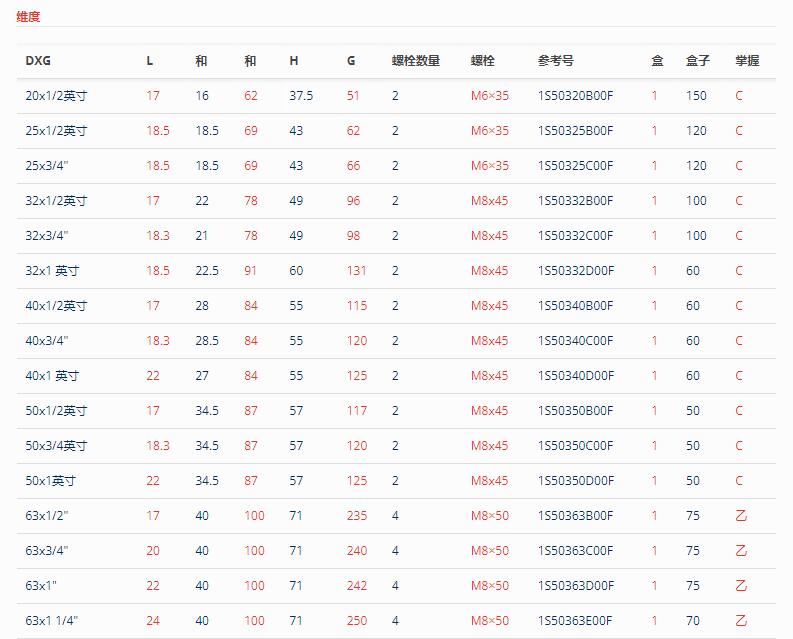Select reference number 1S50340D00F
Screen dimensions: 793x639
pos(576,375)
